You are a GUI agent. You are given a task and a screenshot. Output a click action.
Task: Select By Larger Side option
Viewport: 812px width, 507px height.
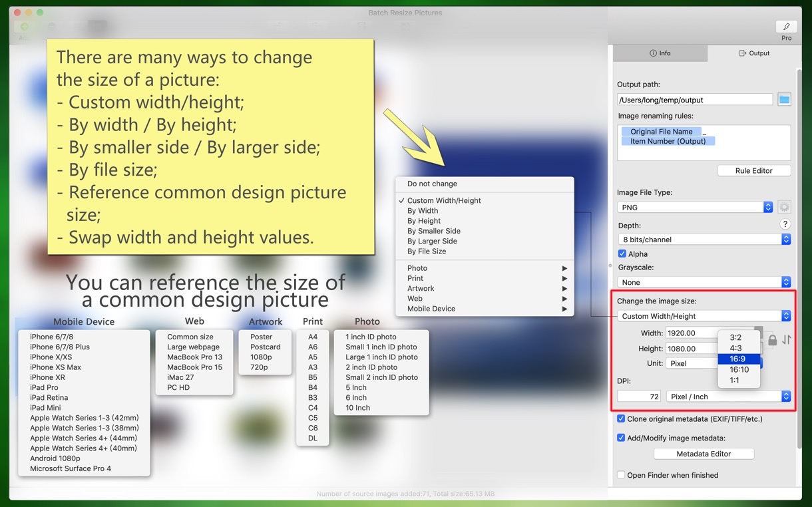pyautogui.click(x=485, y=241)
